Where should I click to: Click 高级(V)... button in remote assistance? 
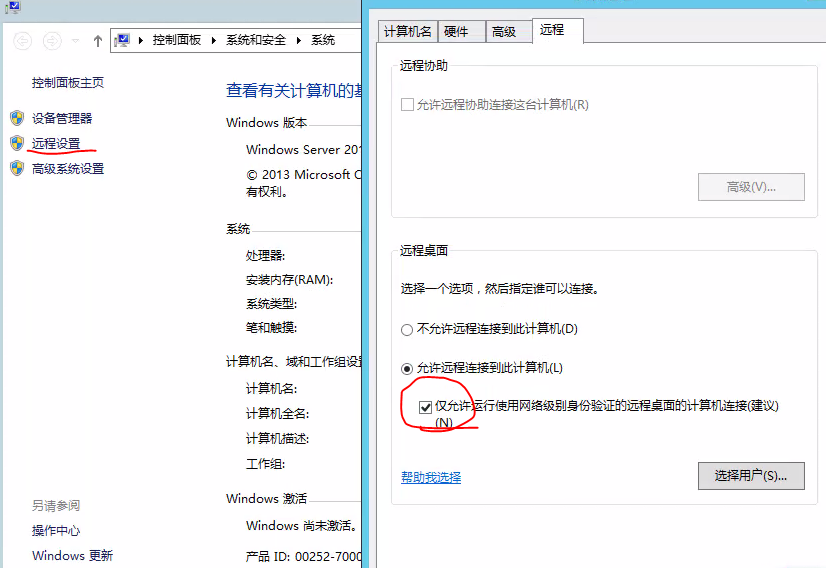coord(751,187)
